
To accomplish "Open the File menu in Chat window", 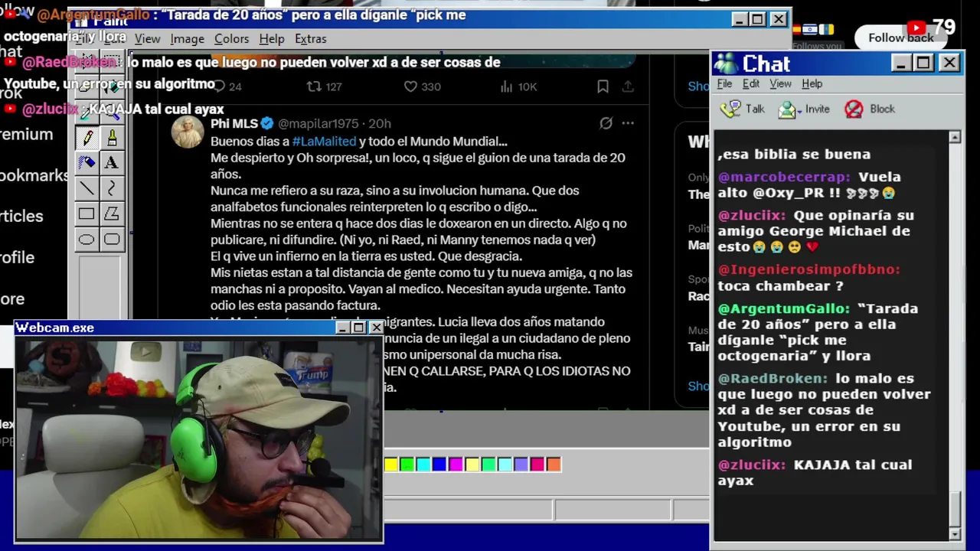I will pyautogui.click(x=724, y=83).
